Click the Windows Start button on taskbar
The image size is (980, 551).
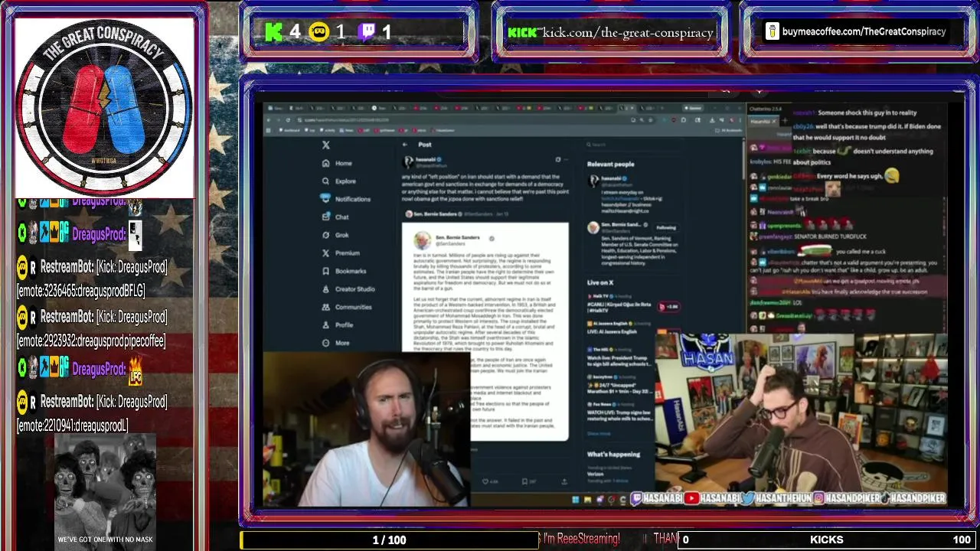pos(575,500)
